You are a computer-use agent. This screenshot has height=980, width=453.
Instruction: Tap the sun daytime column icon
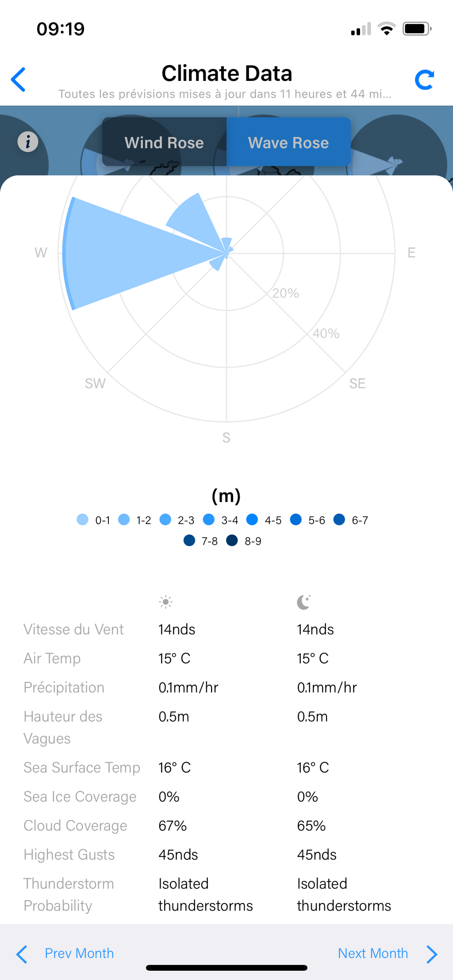(x=165, y=602)
